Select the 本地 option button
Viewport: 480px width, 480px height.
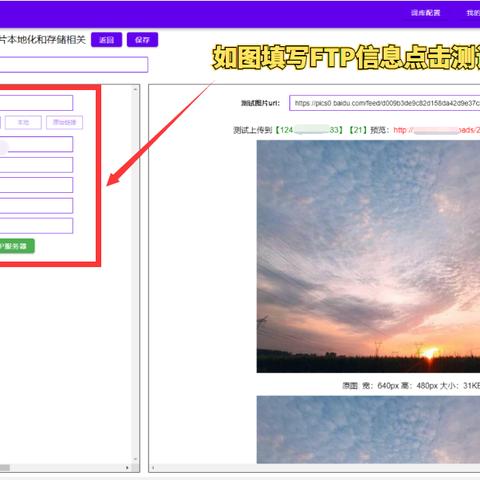(x=23, y=122)
